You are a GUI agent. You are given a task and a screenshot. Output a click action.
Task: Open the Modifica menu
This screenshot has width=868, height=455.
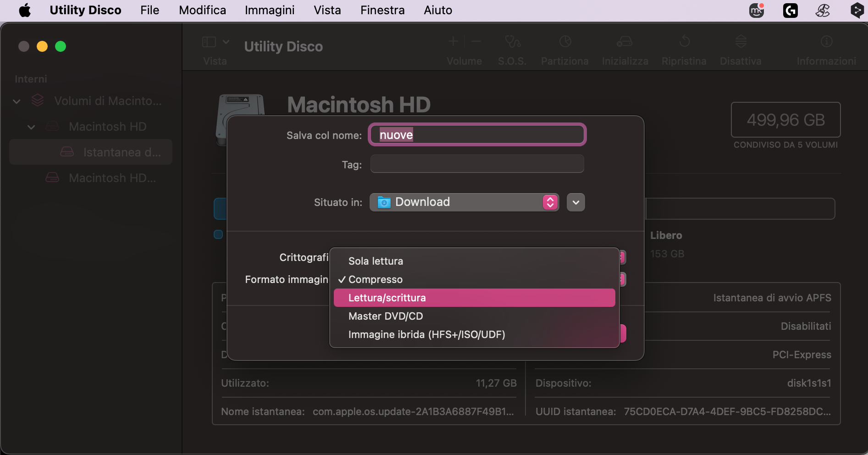coord(202,10)
